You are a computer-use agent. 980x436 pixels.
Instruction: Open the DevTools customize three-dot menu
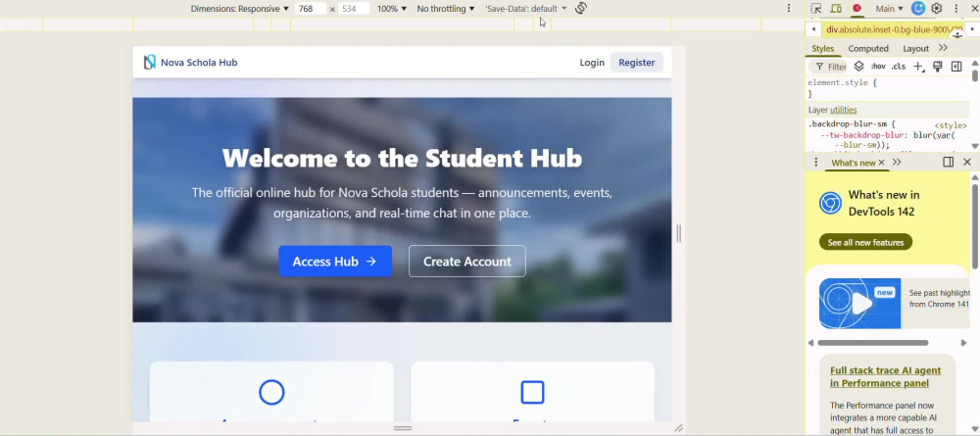956,9
